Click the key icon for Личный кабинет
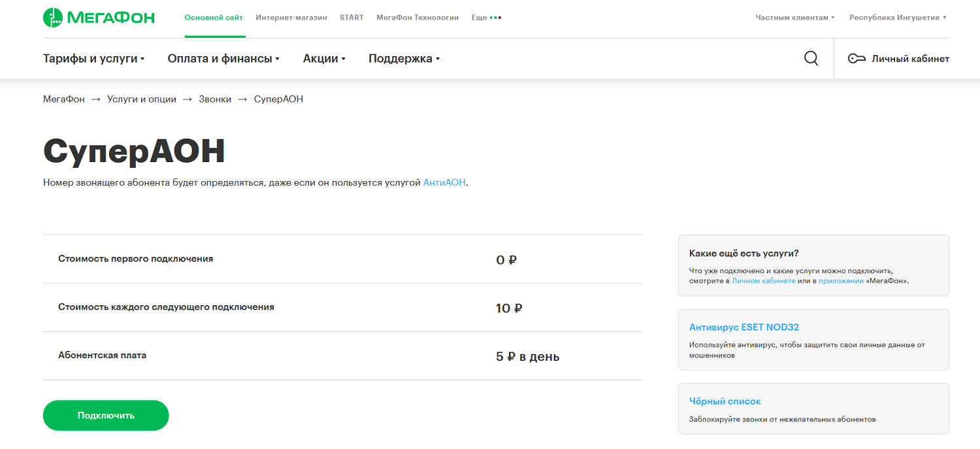980x449 pixels. (857, 59)
